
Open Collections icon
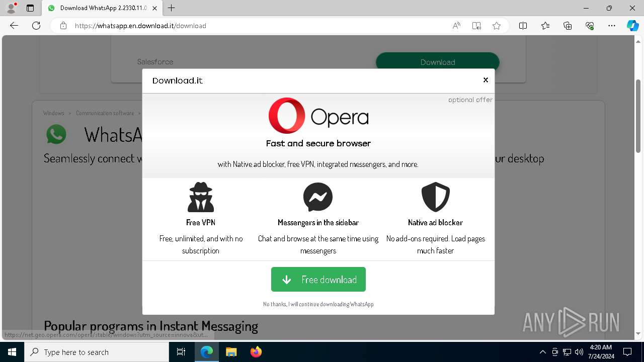point(568,26)
